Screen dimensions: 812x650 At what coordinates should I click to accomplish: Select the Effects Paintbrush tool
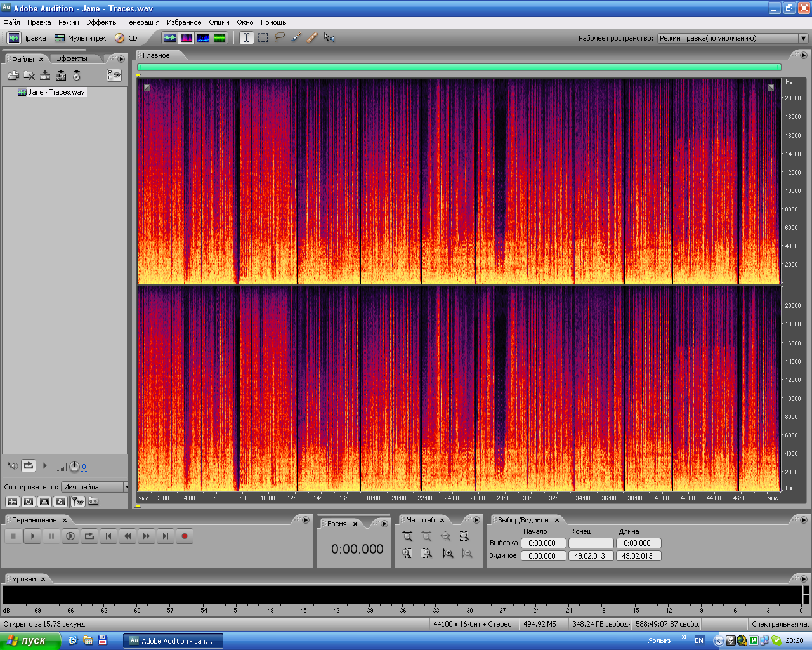point(296,38)
